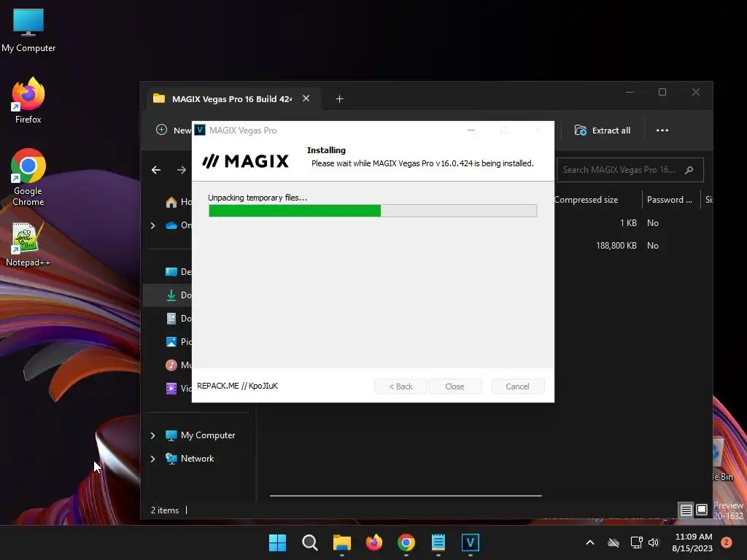Open the Windows Start menu
The image size is (747, 560).
(x=277, y=542)
